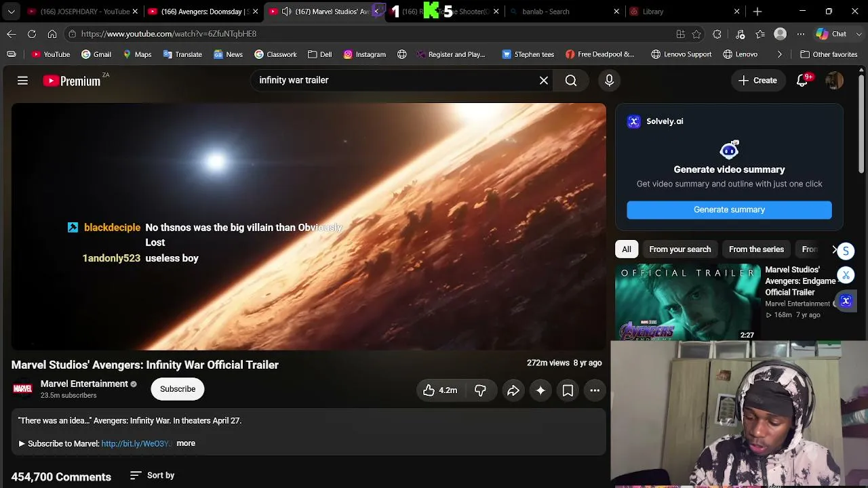Open Avengers: Endgame Official Trailer title
This screenshot has height=488, width=868.
point(800,281)
